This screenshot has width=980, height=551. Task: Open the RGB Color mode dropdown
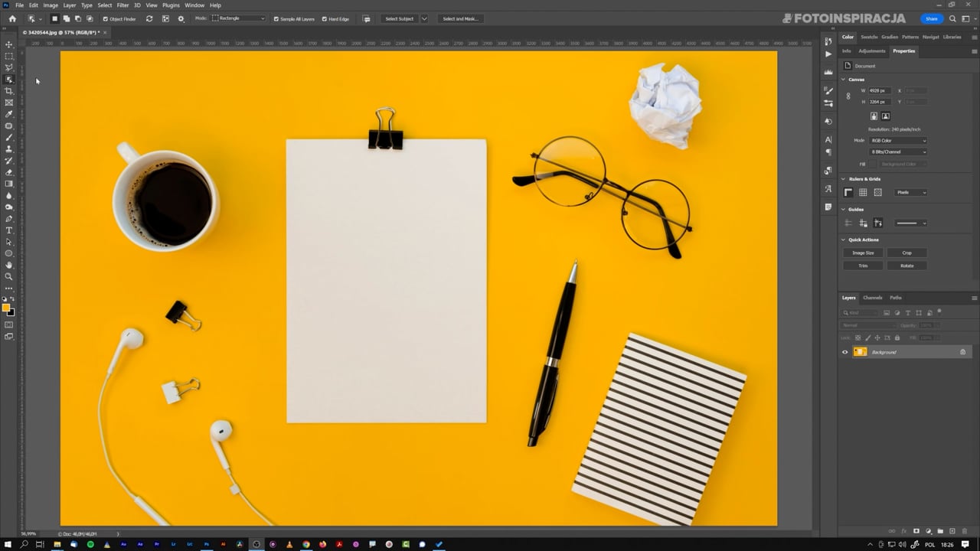[x=898, y=141]
